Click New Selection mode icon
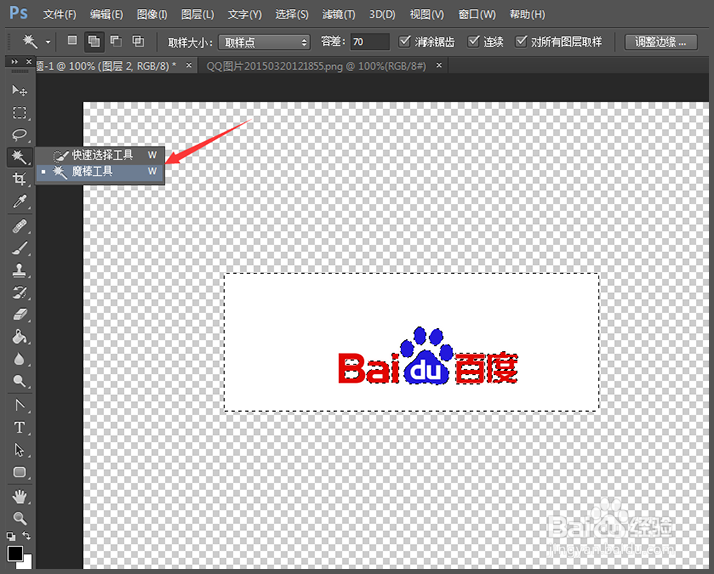This screenshot has width=714, height=574. (x=72, y=41)
